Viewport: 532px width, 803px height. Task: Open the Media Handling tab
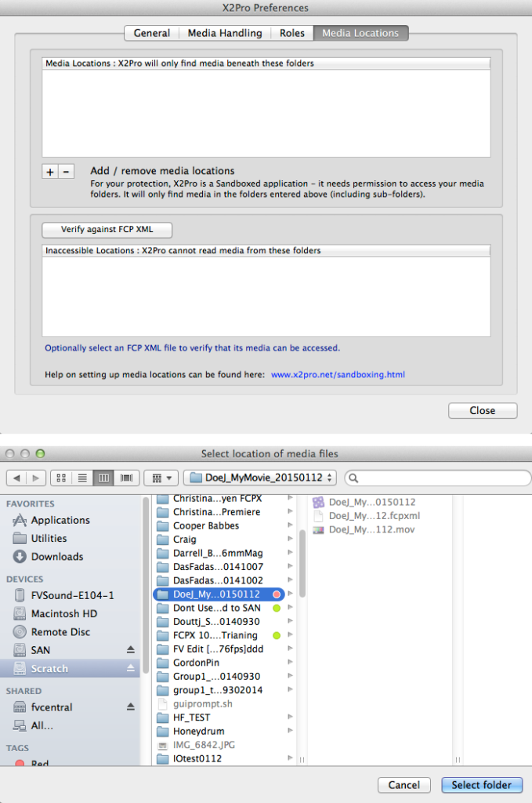(x=225, y=33)
